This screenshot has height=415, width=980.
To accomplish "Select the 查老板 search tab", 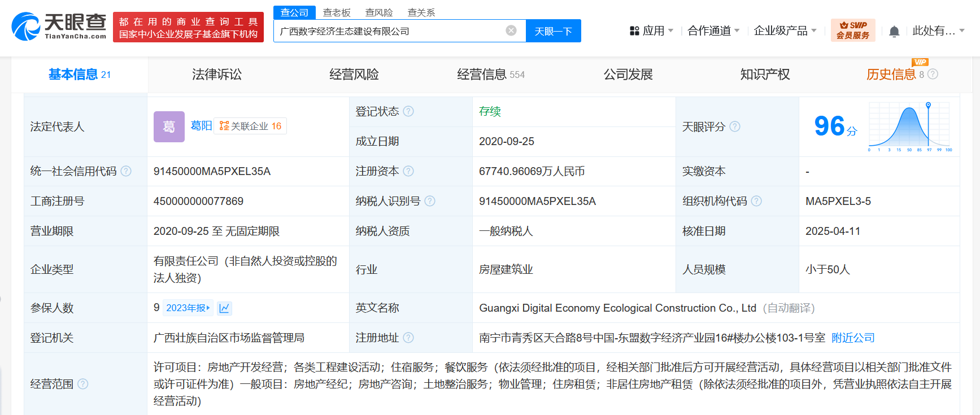I will 337,12.
